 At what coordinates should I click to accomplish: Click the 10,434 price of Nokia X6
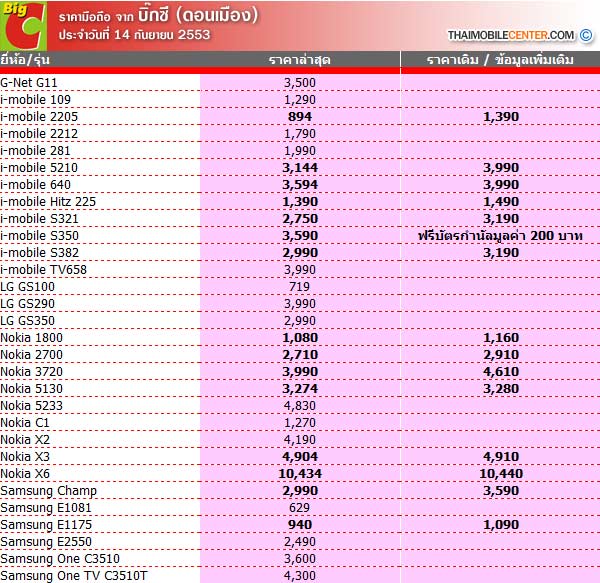(300, 474)
